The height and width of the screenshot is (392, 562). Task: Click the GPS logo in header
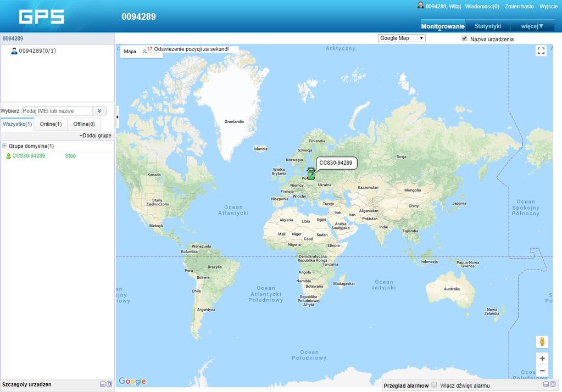(x=42, y=17)
